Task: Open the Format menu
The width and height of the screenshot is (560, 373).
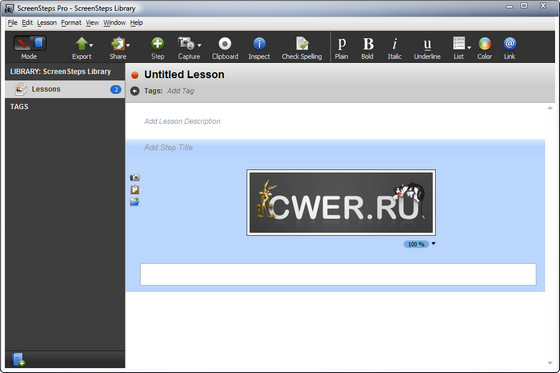Action: tap(71, 23)
